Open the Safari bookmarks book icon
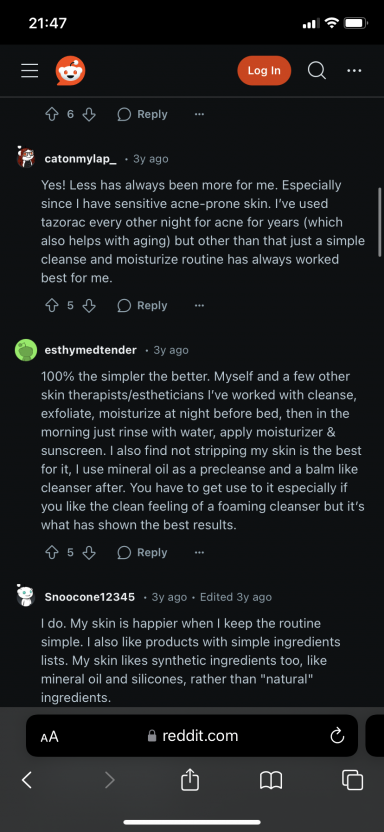The height and width of the screenshot is (832, 384). pyautogui.click(x=271, y=780)
